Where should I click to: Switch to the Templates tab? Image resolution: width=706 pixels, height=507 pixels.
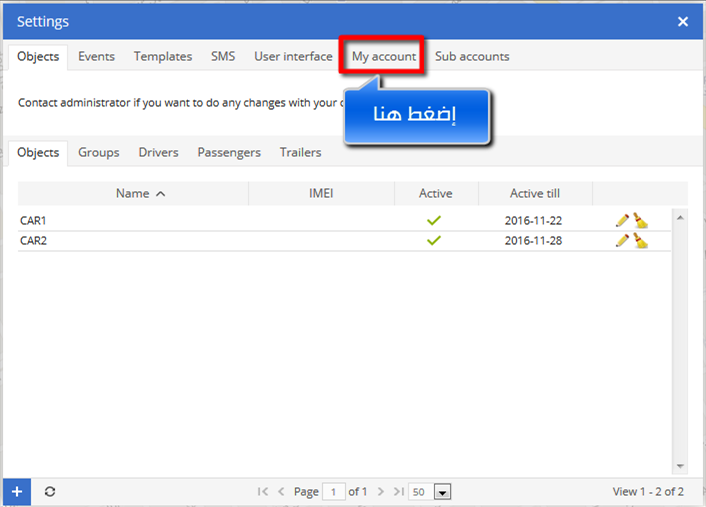pos(163,57)
